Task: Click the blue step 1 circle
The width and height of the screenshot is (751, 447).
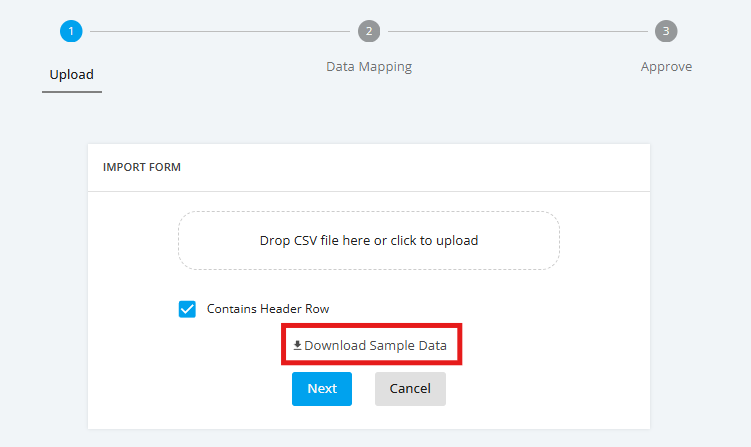Action: 71,31
